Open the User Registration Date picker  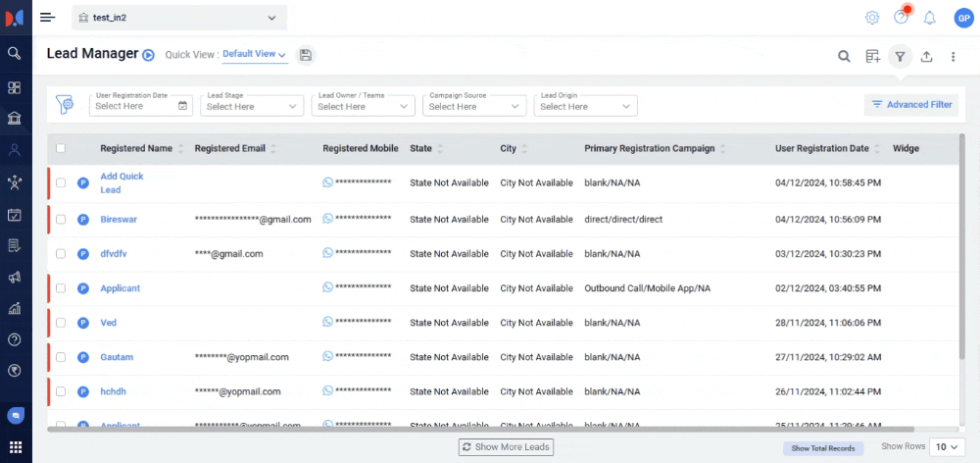[141, 106]
